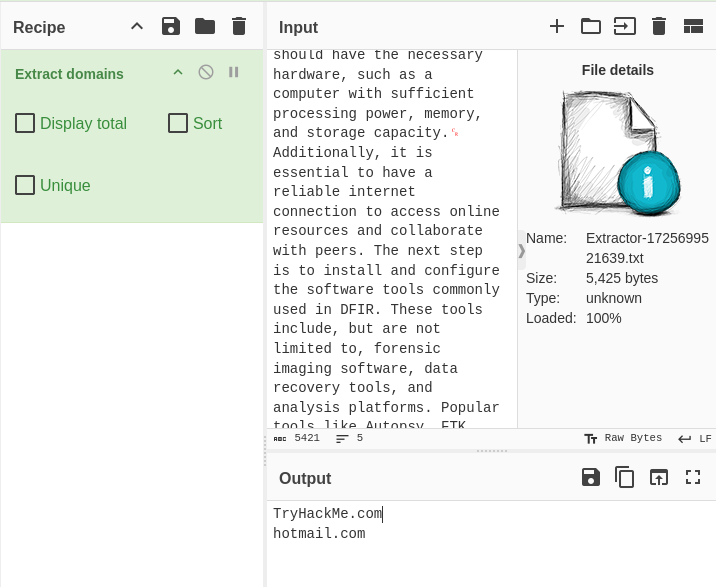This screenshot has height=587, width=716.
Task: Open the Raw Bytes character encoding selector
Action: tap(623, 438)
